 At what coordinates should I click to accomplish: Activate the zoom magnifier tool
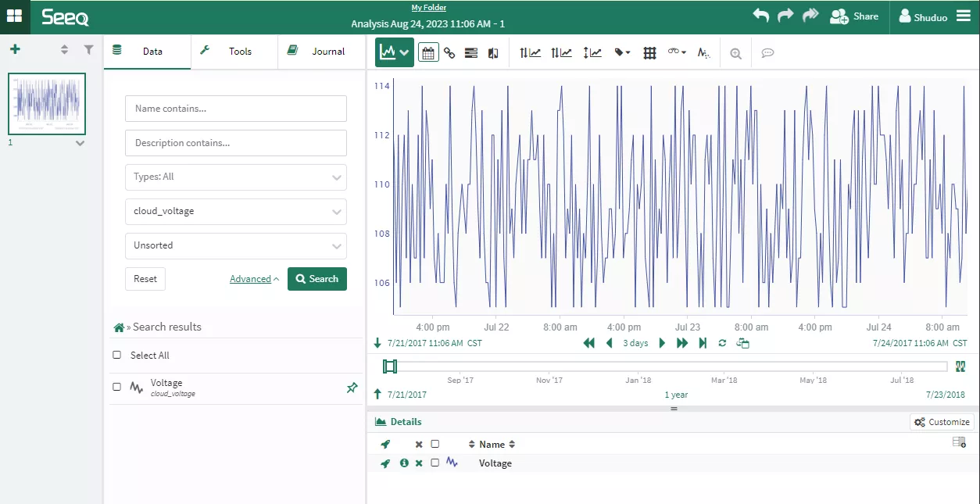[x=735, y=52]
